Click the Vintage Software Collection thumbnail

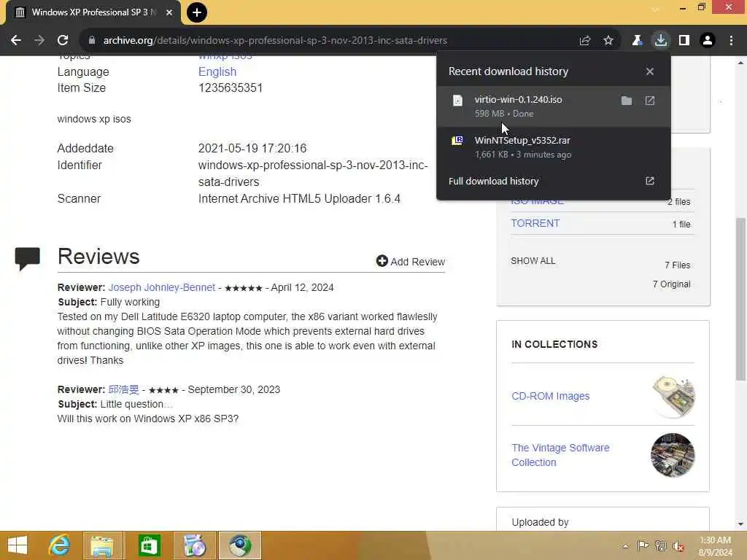(673, 455)
